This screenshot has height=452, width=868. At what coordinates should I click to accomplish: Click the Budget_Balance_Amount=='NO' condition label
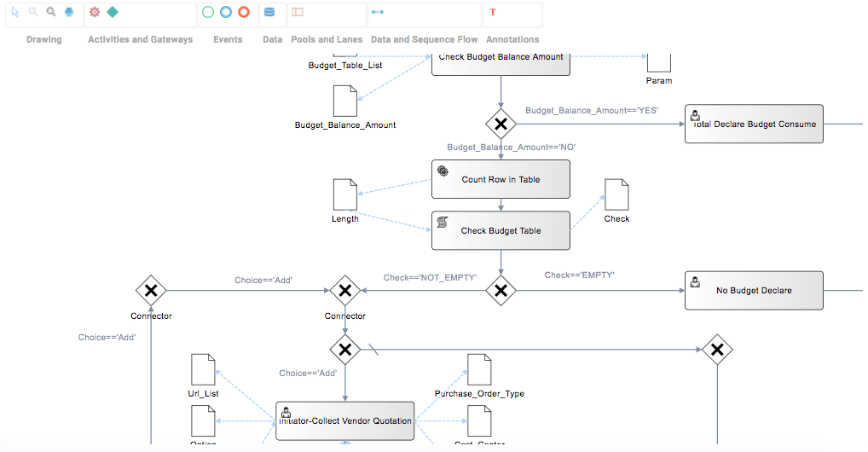[512, 147]
